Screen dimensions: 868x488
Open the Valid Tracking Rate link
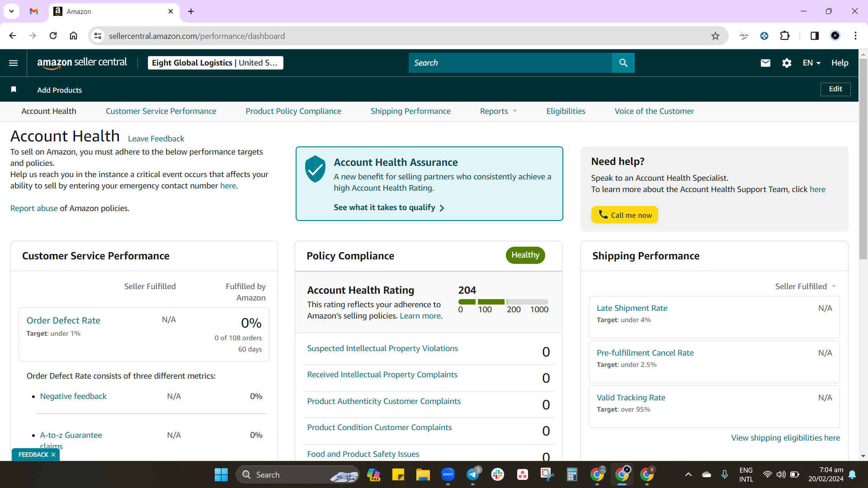(x=631, y=398)
